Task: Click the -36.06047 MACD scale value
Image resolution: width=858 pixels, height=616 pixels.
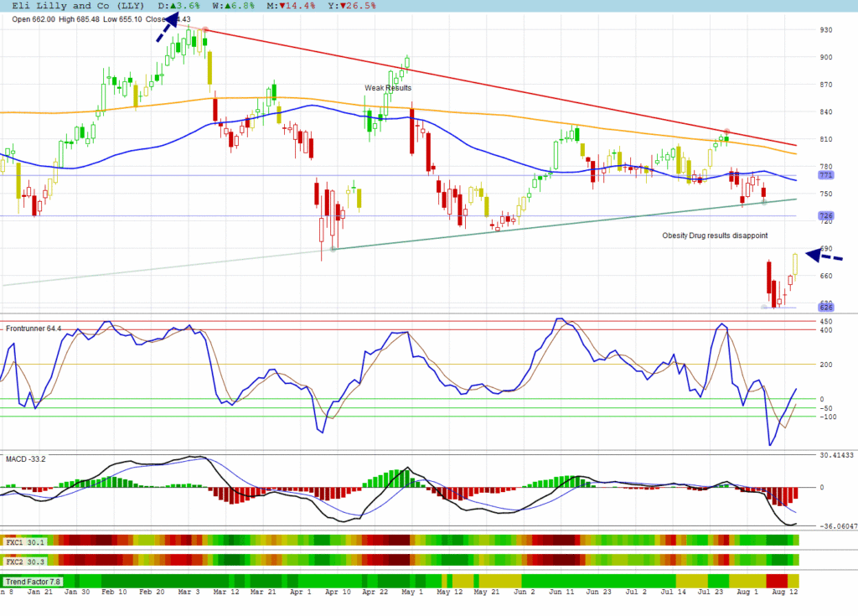Action: tap(838, 526)
